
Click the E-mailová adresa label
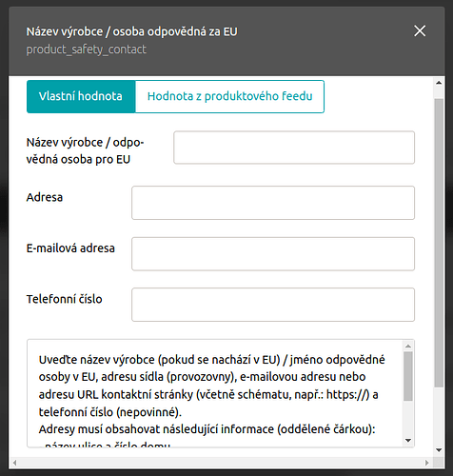[70, 248]
